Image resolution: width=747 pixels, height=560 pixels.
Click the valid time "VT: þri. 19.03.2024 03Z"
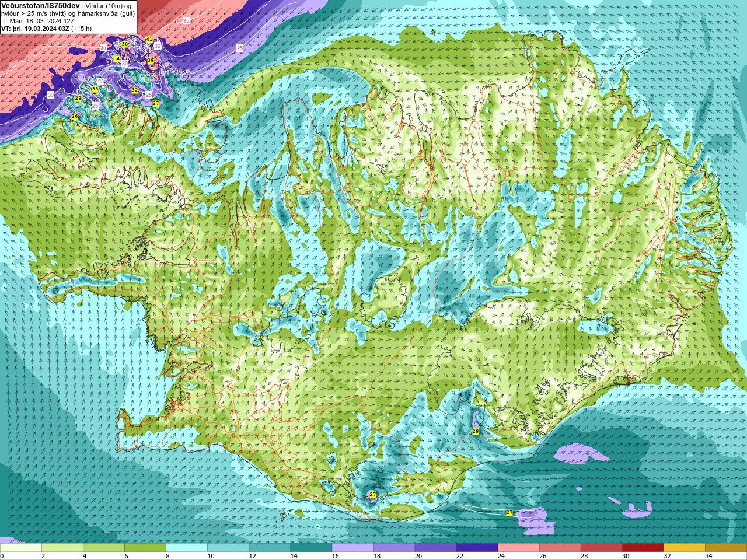(x=35, y=29)
